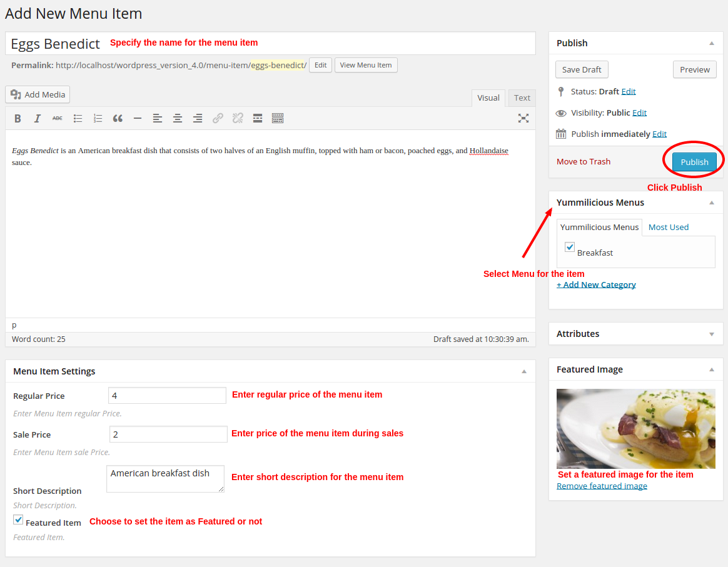728x567 pixels.
Task: Expand the Attributes panel
Action: 711,334
